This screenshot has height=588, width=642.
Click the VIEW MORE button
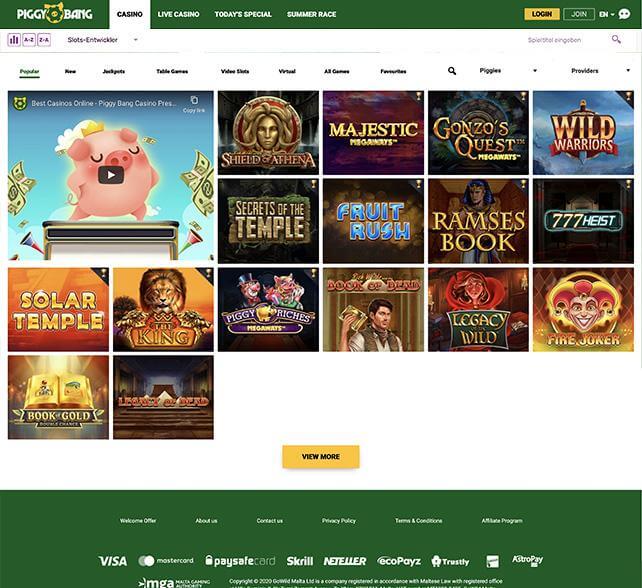pos(321,457)
